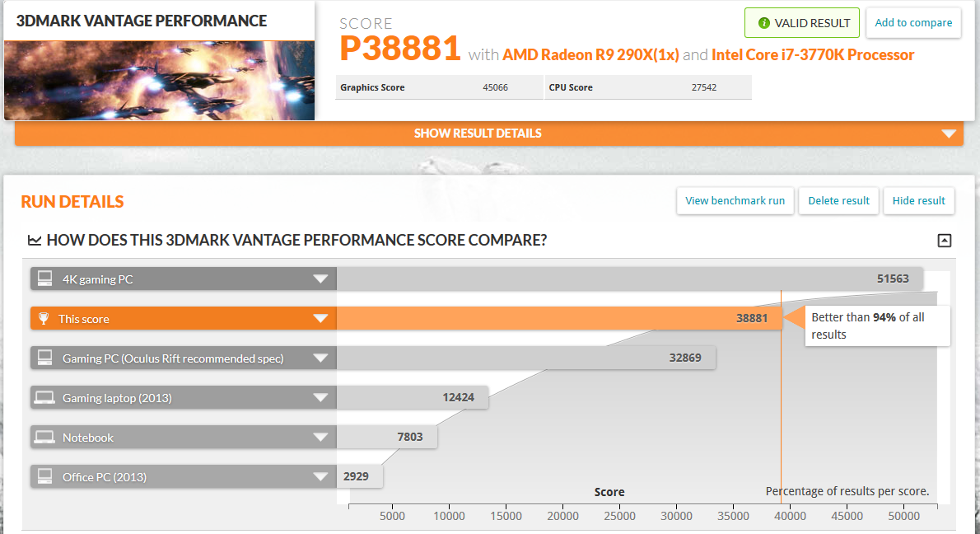
Task: Click the Notebook row label
Action: tap(88, 438)
